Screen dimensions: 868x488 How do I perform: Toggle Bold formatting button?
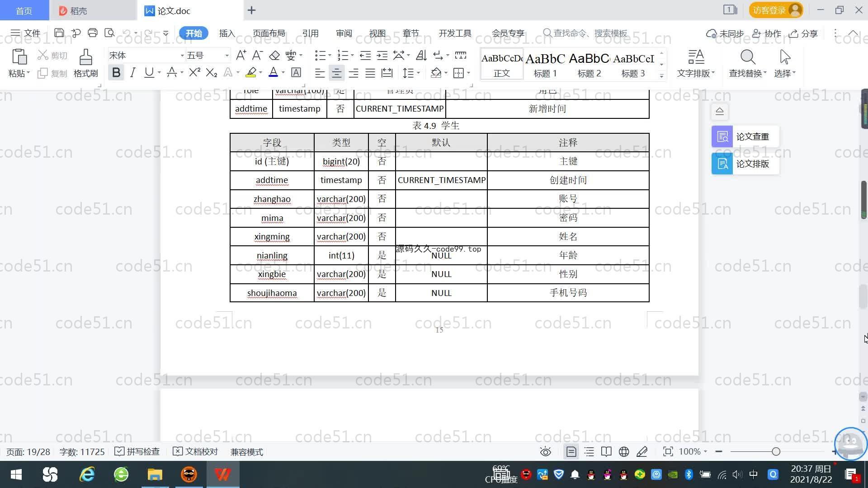[x=116, y=73]
